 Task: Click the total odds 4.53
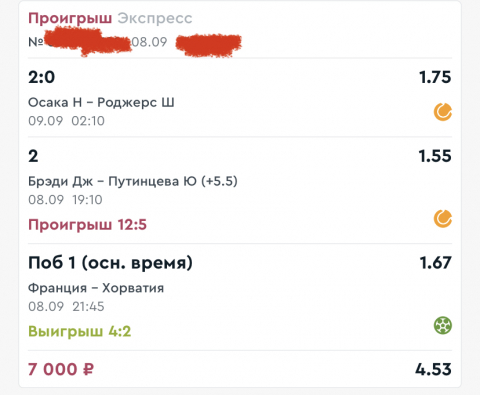point(433,369)
